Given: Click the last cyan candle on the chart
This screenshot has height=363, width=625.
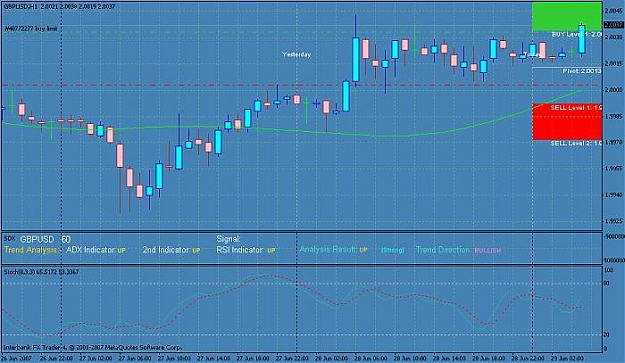Looking at the screenshot, I should click(582, 39).
